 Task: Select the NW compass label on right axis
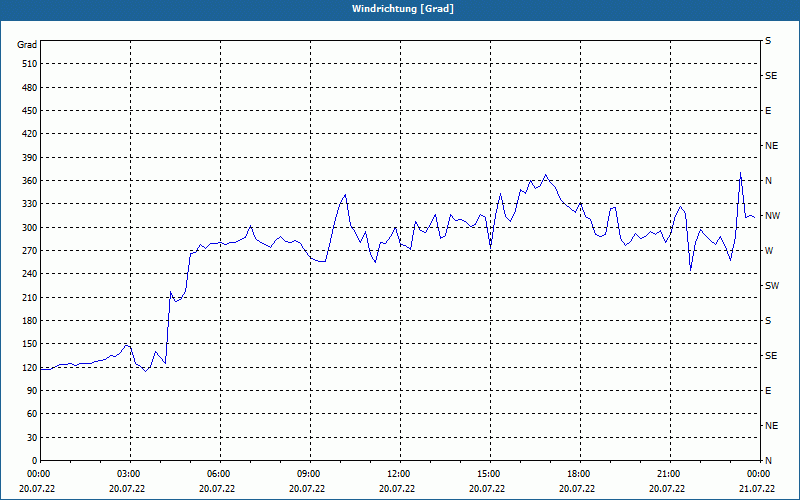tap(772, 216)
